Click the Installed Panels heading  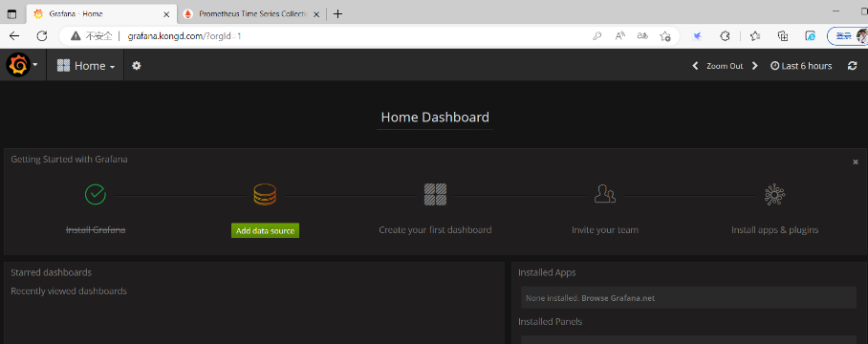click(x=551, y=321)
